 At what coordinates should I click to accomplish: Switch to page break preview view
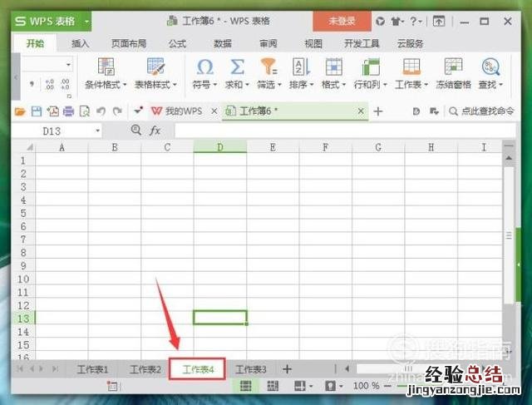273,386
